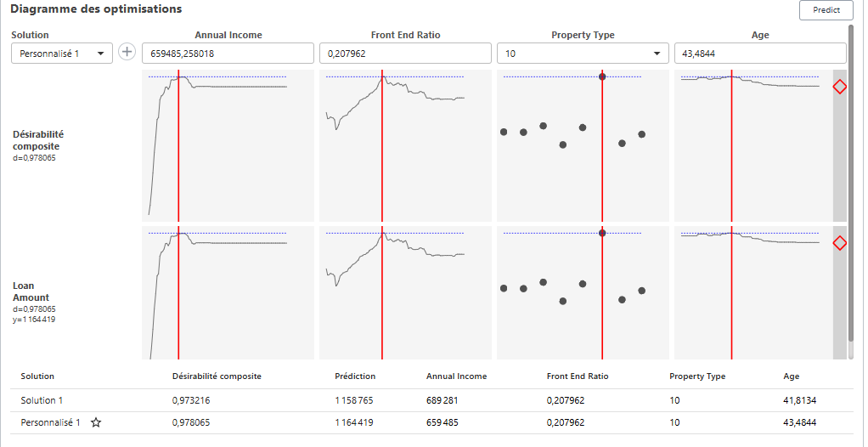Click top dot in Property Type composite plot

tap(602, 76)
